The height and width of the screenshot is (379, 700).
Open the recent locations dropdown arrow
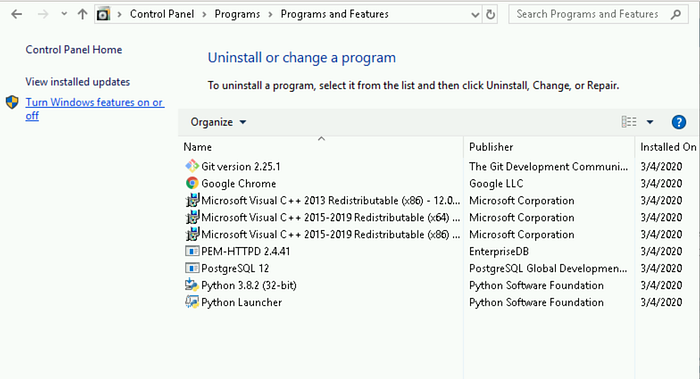[64, 14]
